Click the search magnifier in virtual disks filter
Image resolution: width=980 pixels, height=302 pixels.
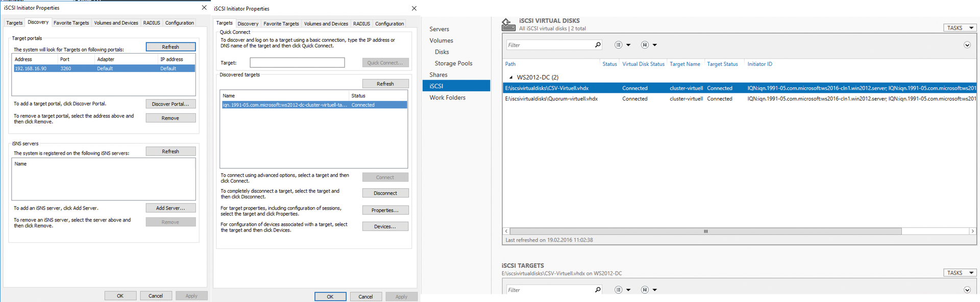(598, 45)
